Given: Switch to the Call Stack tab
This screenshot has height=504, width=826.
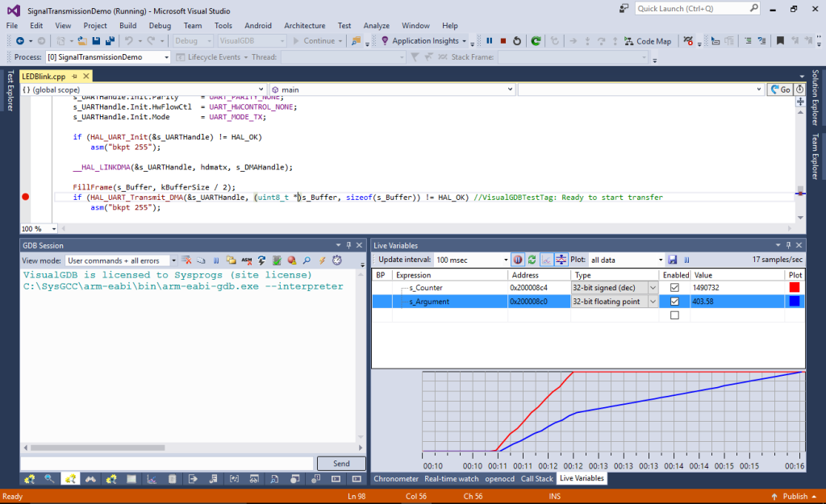Looking at the screenshot, I should click(x=536, y=479).
